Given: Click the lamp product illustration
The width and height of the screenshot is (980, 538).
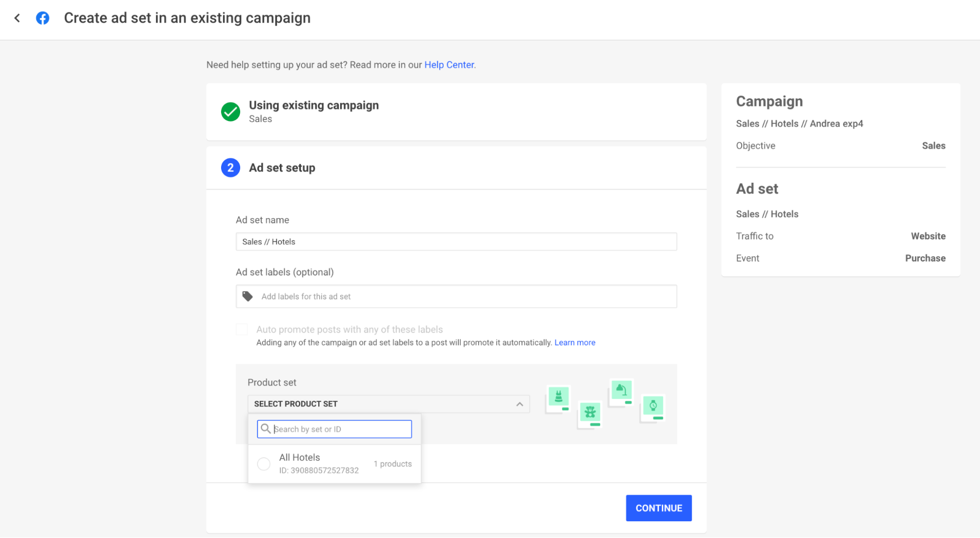Looking at the screenshot, I should coord(621,391).
